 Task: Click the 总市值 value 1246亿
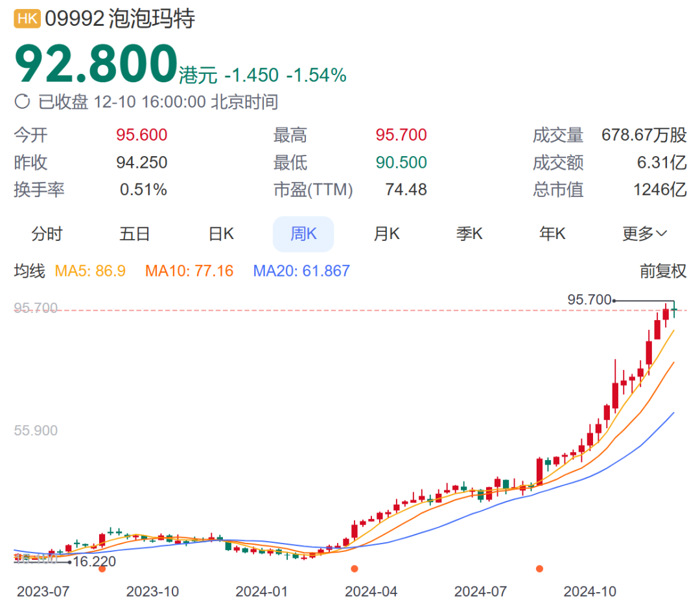pos(660,190)
